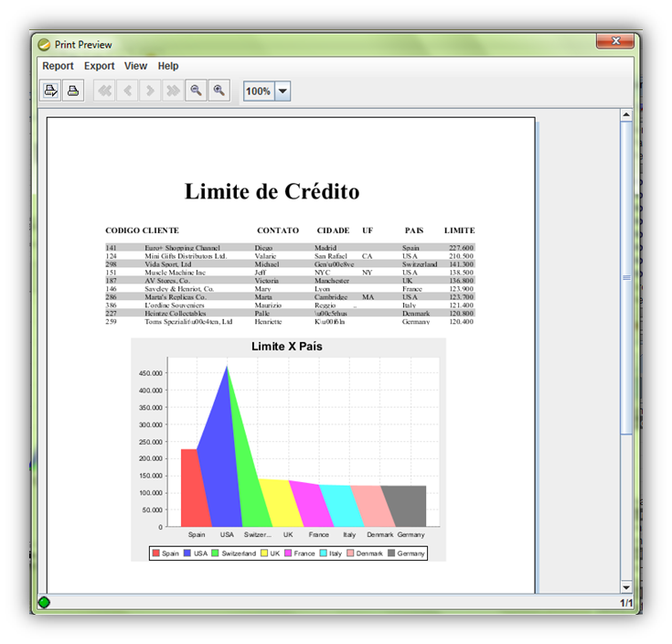Jump to last page arrow button
Screen dimensions: 672x644
pos(173,91)
